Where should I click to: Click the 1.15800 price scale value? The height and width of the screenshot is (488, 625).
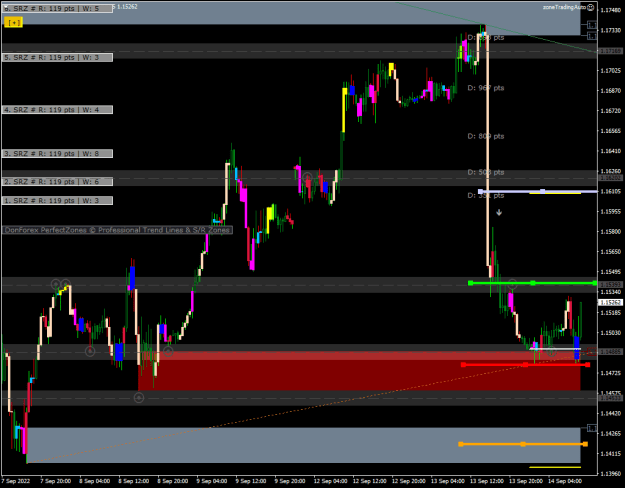coord(611,232)
